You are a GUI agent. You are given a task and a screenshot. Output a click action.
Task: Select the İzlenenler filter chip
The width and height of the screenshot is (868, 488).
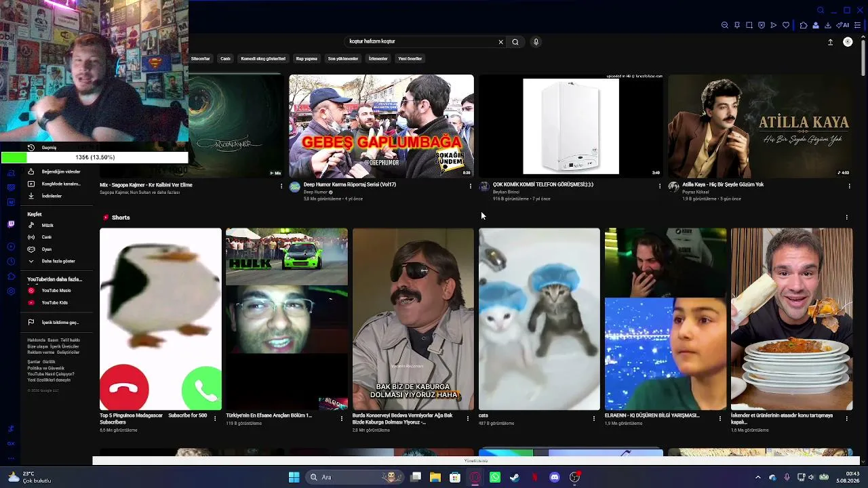[378, 59]
